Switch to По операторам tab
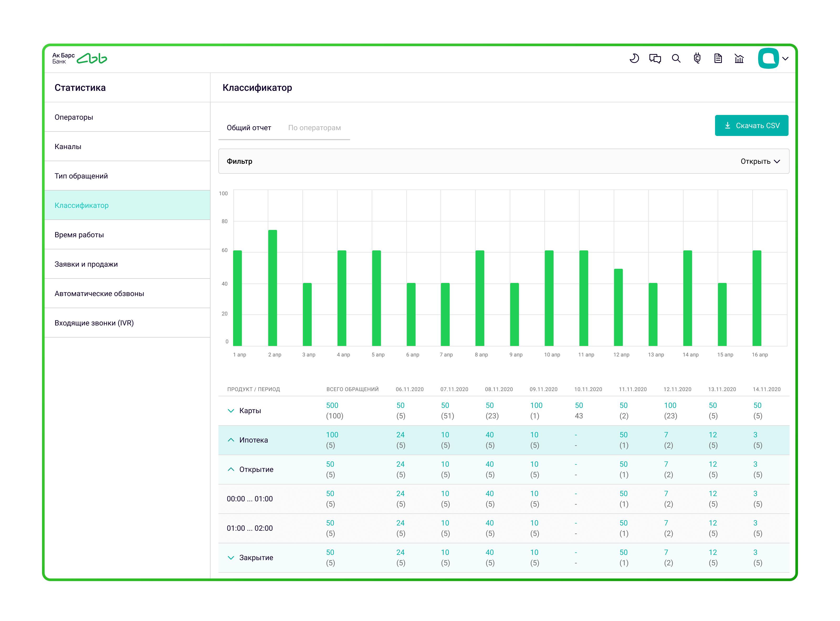This screenshot has width=840, height=621. (314, 128)
